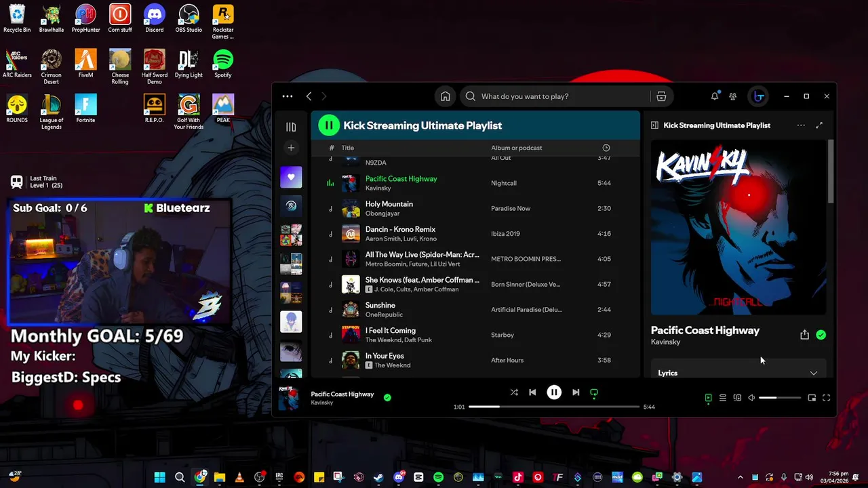
Task: Click Kavinsky Nightcall album art
Action: coord(738,227)
